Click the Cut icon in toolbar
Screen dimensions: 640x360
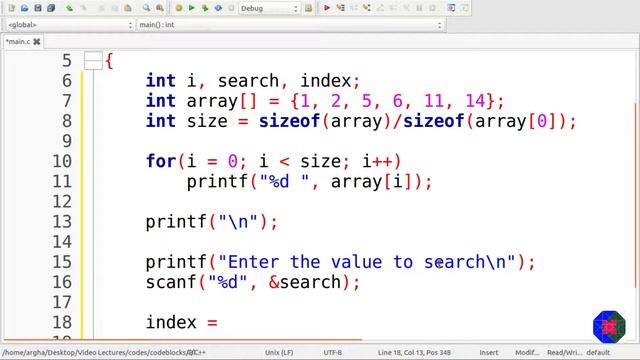click(102, 8)
